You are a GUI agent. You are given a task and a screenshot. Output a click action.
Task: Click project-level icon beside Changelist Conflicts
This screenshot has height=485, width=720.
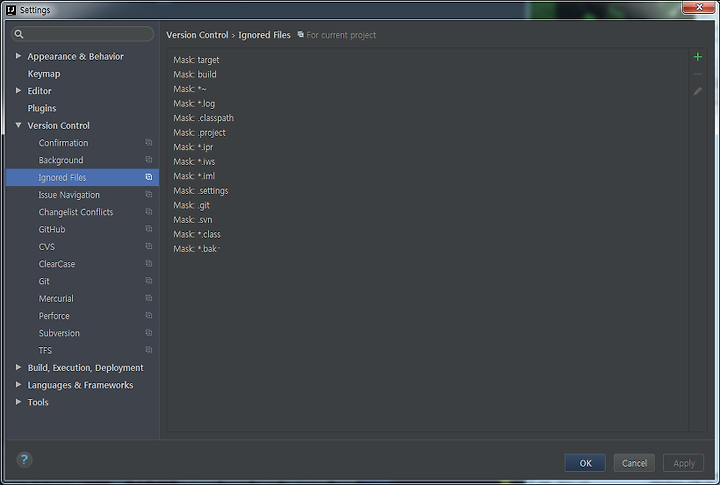[149, 211]
